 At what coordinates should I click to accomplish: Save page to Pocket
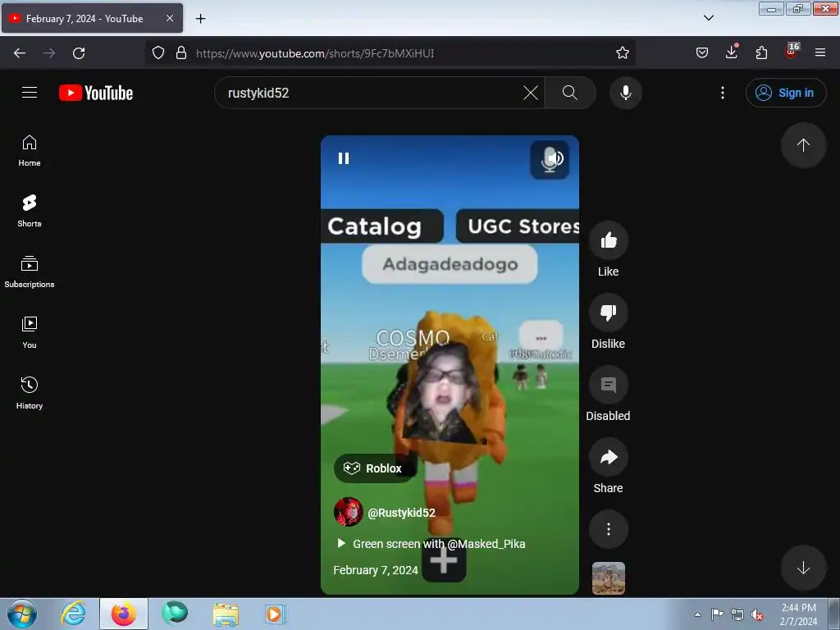702,52
